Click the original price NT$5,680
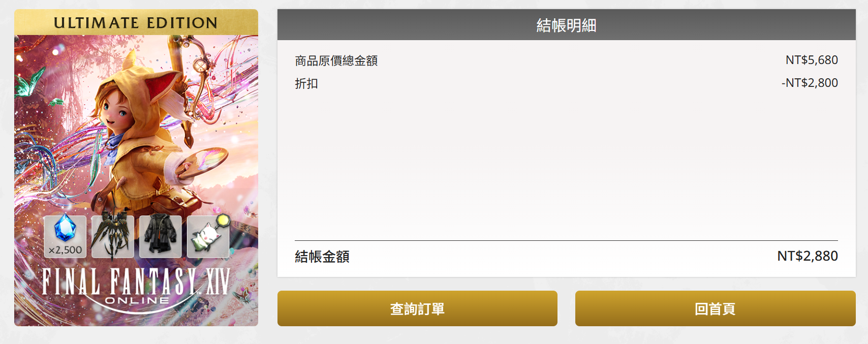The width and height of the screenshot is (868, 344). (811, 60)
